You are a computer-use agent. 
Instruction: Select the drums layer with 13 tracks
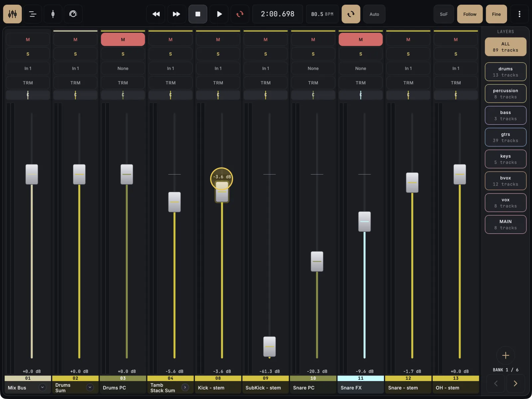click(505, 72)
